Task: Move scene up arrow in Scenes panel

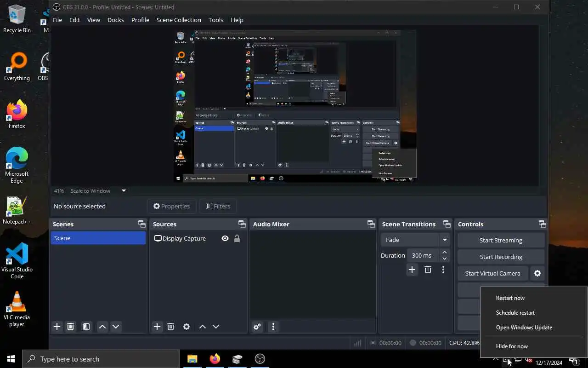Action: 102,327
